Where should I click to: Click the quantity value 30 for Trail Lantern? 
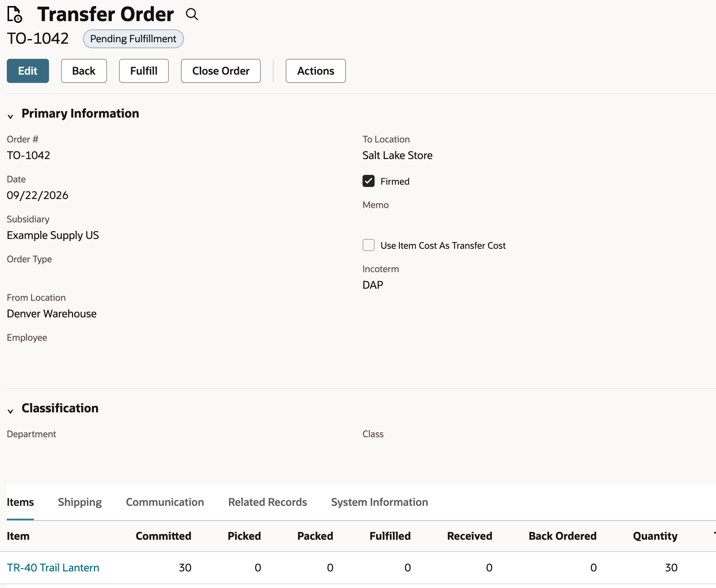671,568
